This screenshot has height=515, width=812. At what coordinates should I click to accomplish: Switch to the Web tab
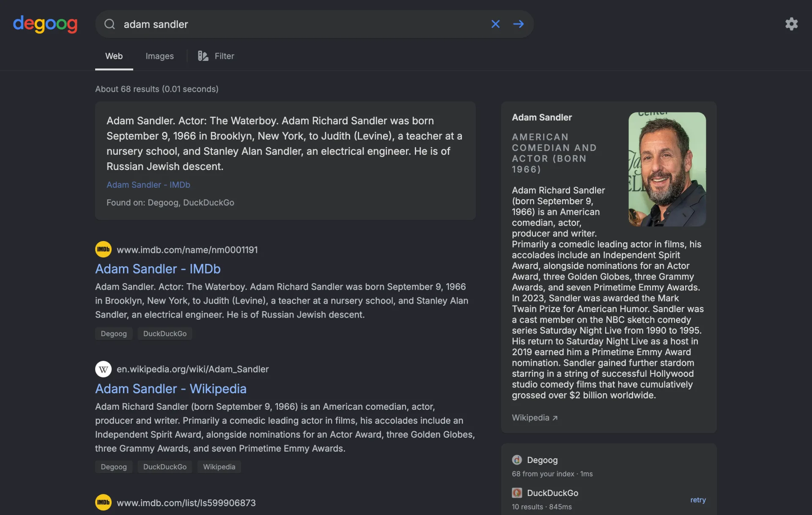114,56
